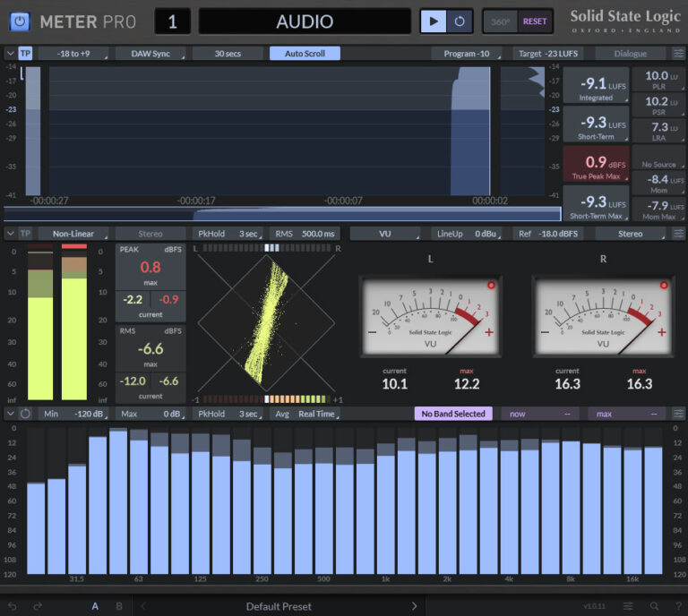Toggle TP in the loudness history header
The image size is (688, 616).
[25, 54]
